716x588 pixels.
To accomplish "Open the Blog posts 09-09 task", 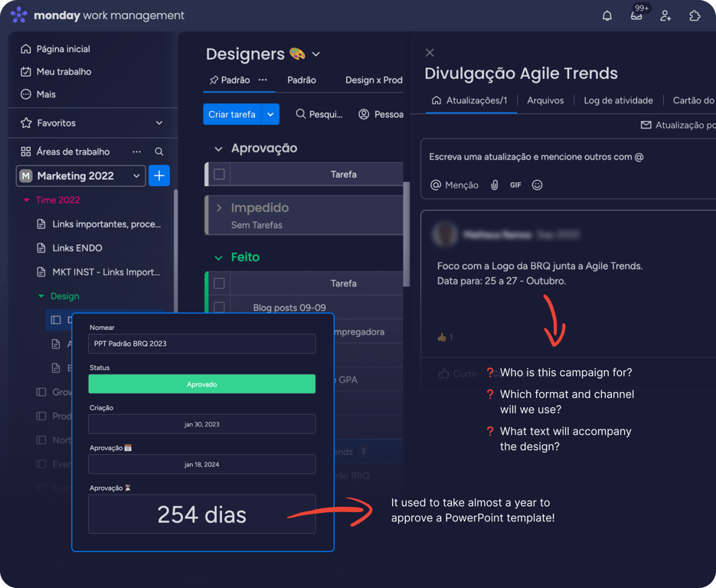I will coord(289,308).
